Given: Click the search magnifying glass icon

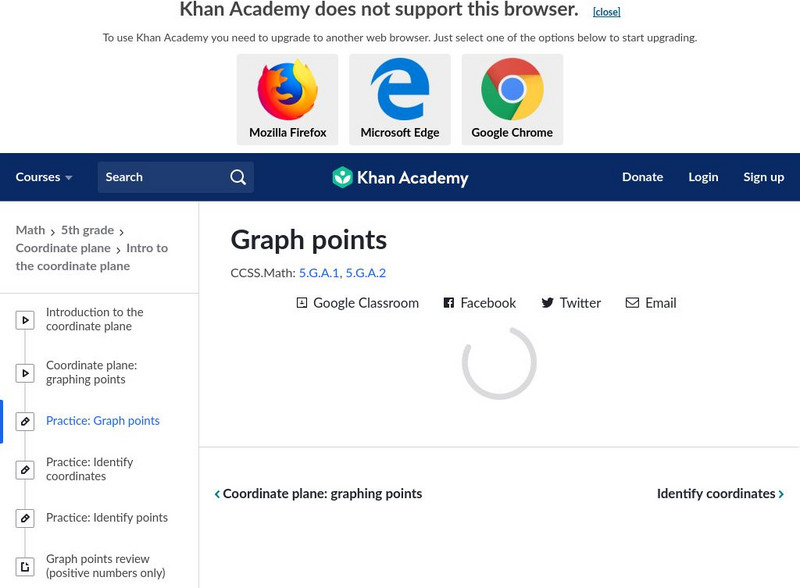Looking at the screenshot, I should coord(238,177).
